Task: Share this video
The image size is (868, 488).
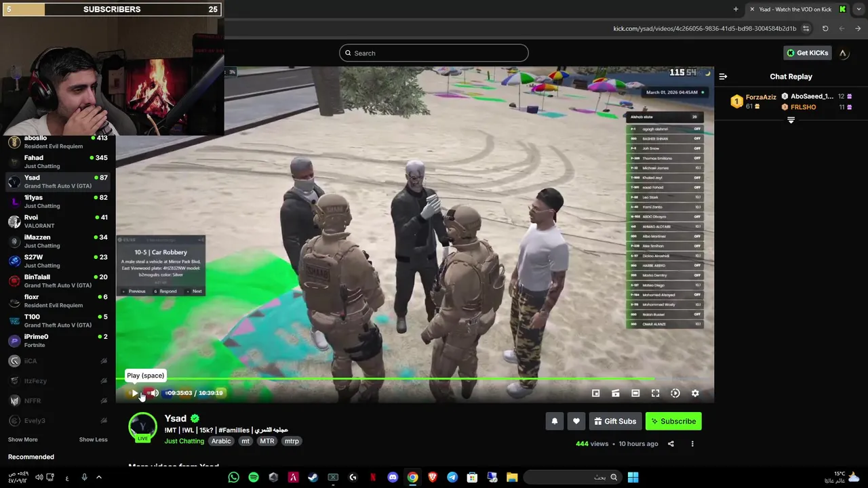Action: point(671,444)
